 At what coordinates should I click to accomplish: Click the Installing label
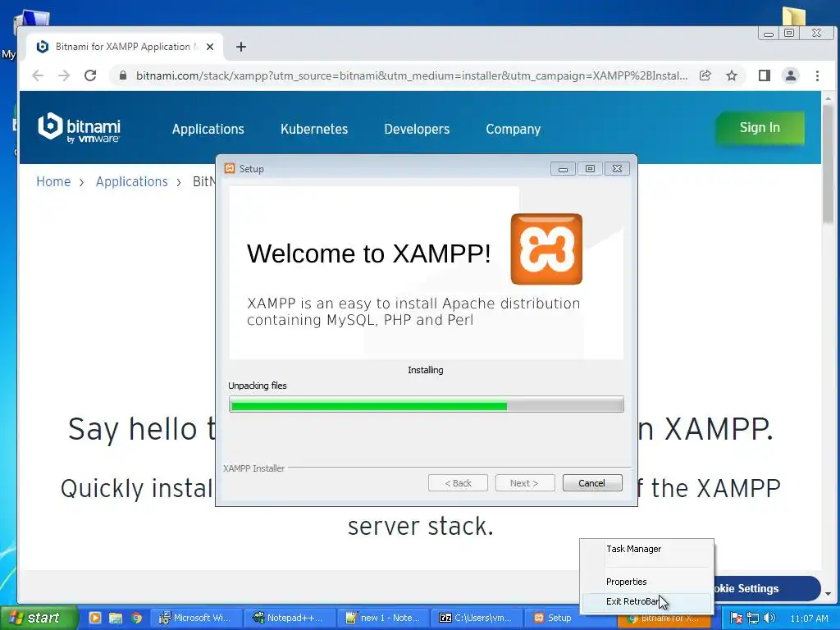(x=426, y=370)
